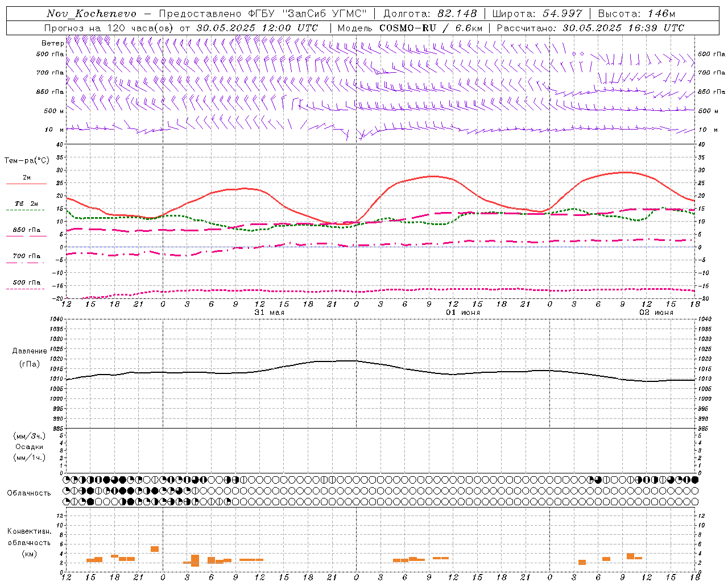The height and width of the screenshot is (582, 728).
Task: Click the '10 м' wind level label on the left side of the wind panel
Action: [55, 130]
